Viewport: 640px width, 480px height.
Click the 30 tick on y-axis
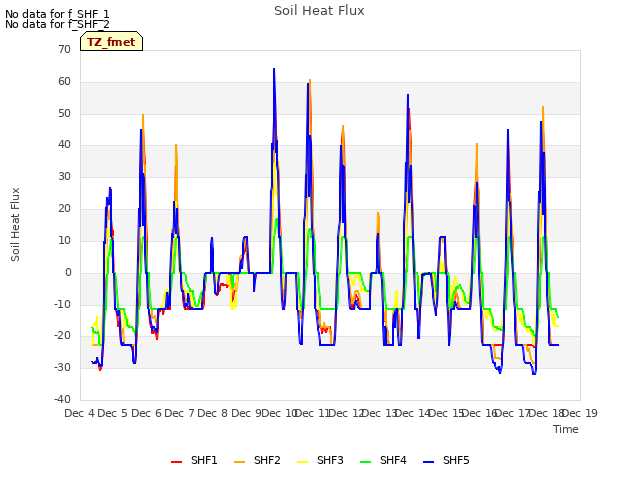[64, 176]
